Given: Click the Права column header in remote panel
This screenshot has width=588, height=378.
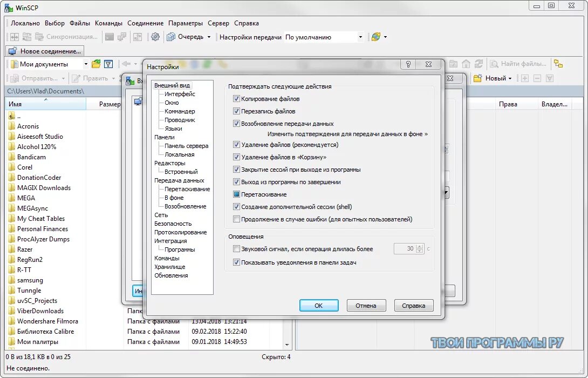Looking at the screenshot, I should [516, 104].
